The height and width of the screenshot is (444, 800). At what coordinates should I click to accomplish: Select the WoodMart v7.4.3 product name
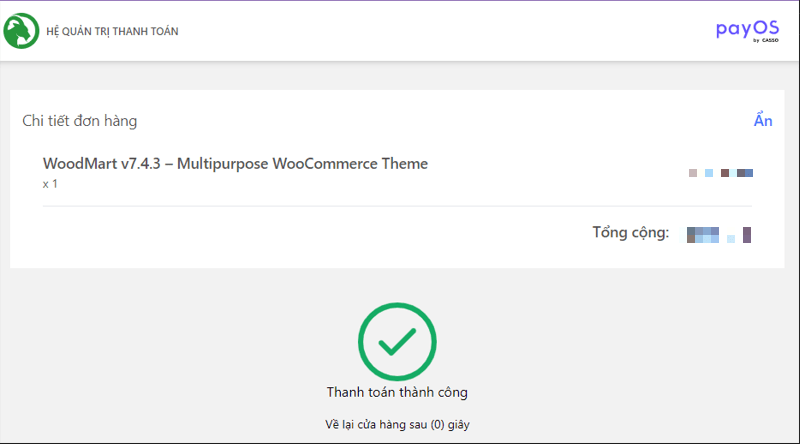tap(235, 164)
